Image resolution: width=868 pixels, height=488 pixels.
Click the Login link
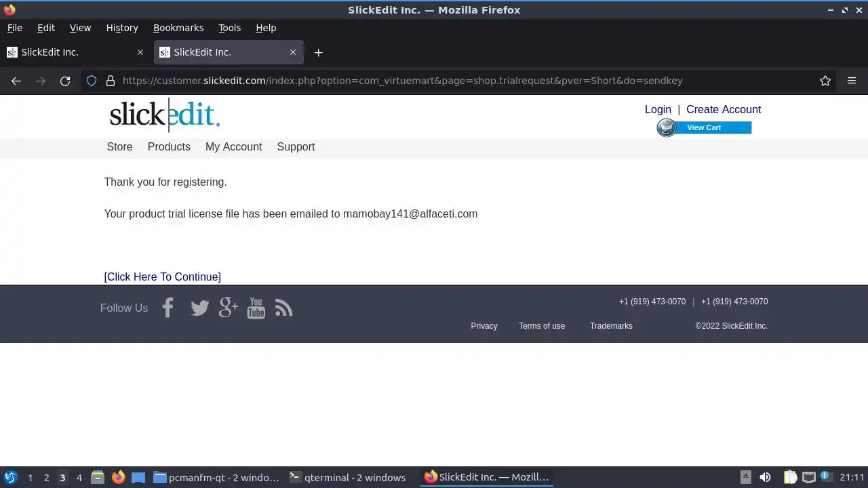[x=658, y=109]
